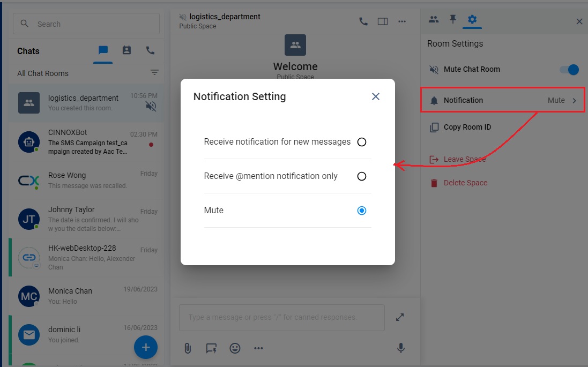
Task: Open the Monica Chan conversation
Action: tap(86, 296)
